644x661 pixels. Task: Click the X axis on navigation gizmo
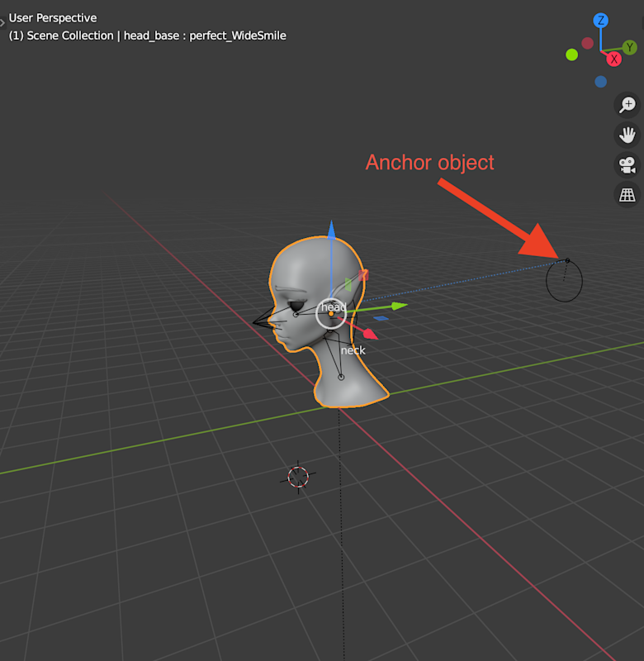click(x=614, y=59)
